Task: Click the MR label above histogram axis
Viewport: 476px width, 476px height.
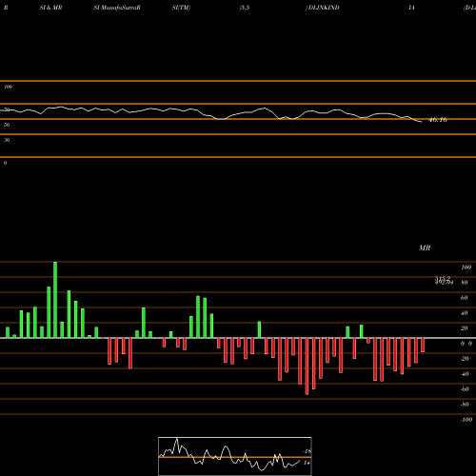Action: tap(425, 248)
